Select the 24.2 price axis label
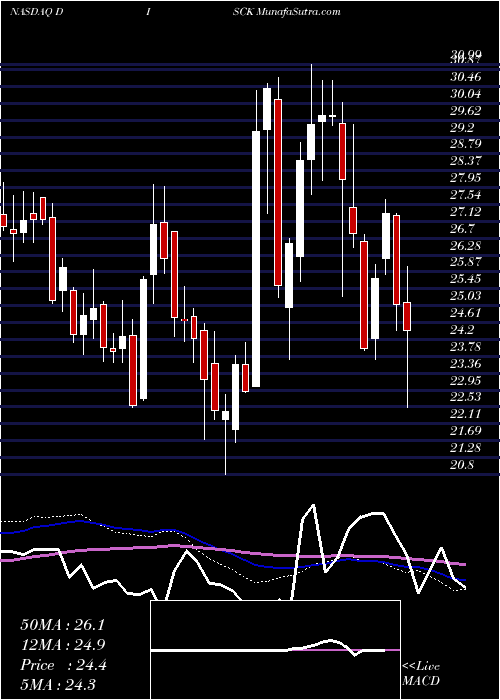 pos(462,329)
